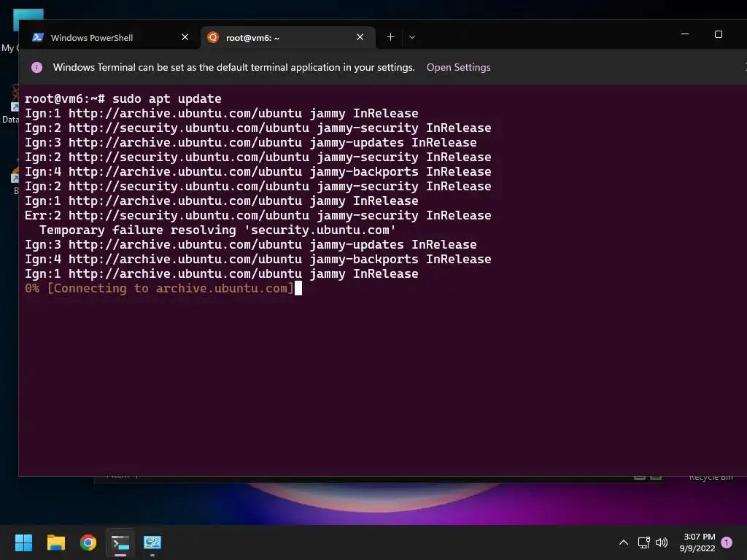Image resolution: width=747 pixels, height=560 pixels.
Task: Open the clock showing 3:07 PM
Action: coord(697,542)
